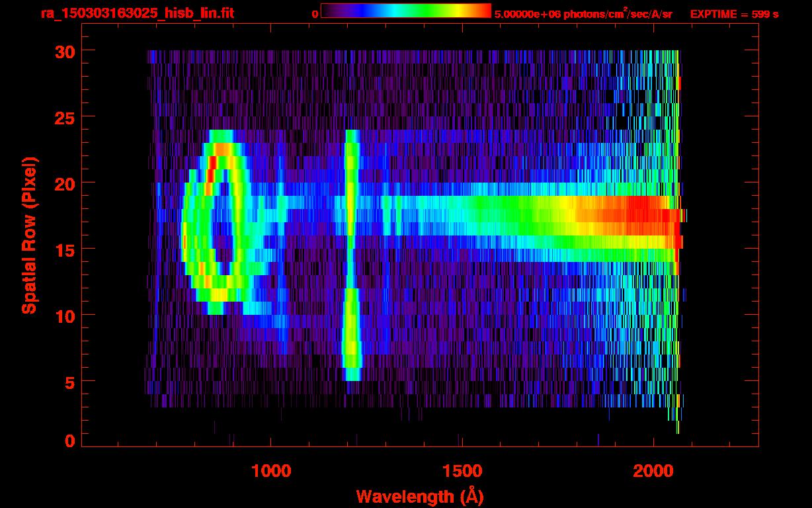Image resolution: width=812 pixels, height=508 pixels.
Task: Click the y-axis tick label 10
Action: point(65,316)
